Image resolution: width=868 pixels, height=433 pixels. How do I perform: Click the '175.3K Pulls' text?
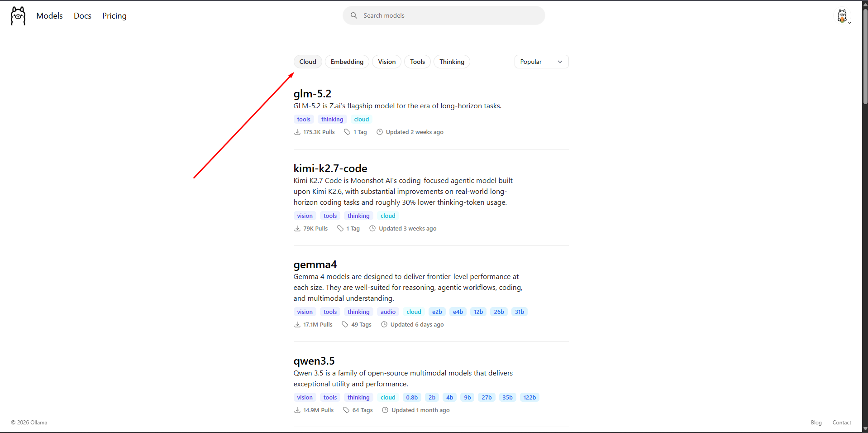pyautogui.click(x=319, y=132)
